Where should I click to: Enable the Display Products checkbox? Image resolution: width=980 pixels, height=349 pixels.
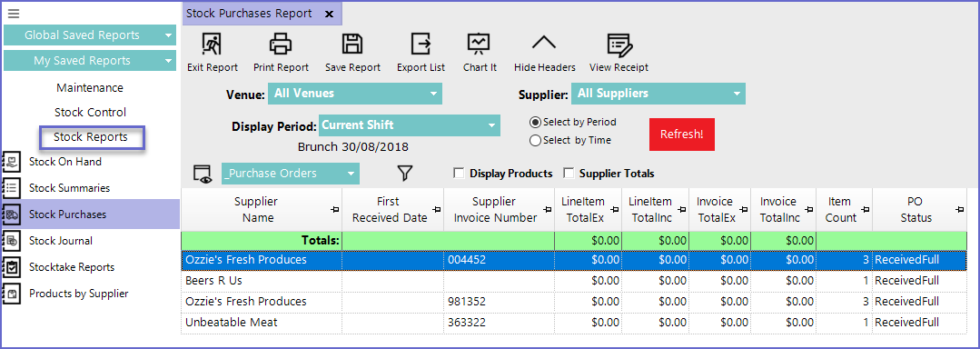pyautogui.click(x=459, y=174)
